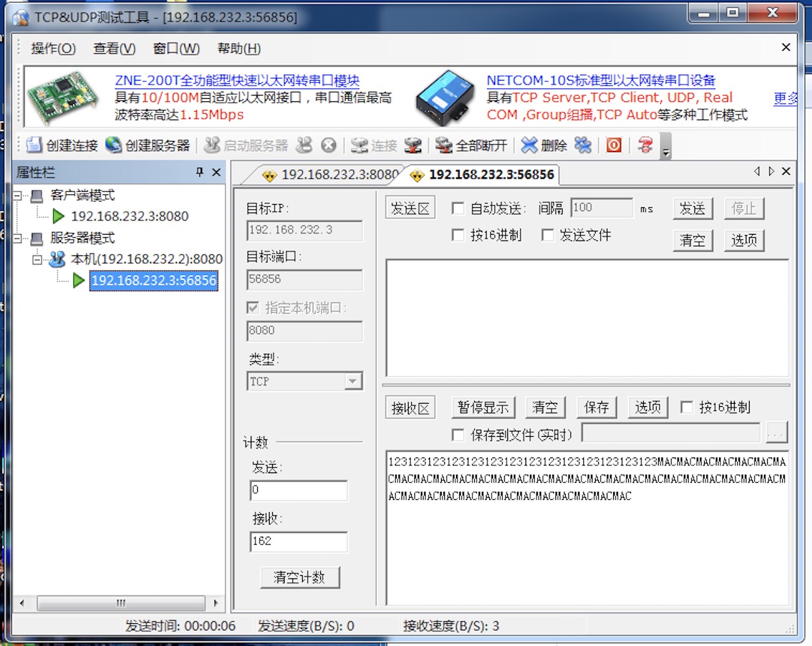The width and height of the screenshot is (812, 646).
Task: Click the 客户端模式 computer icon
Action: point(38,196)
